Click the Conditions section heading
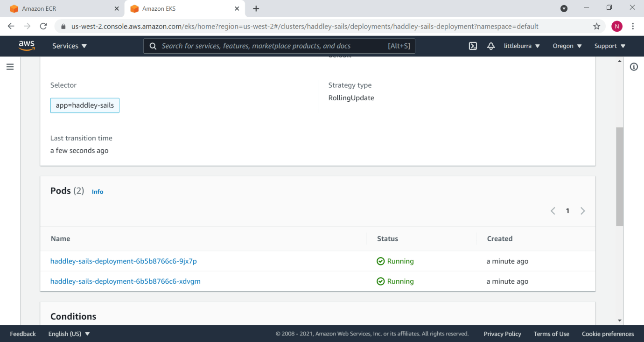Screen dimensions: 644x342 click(73, 316)
